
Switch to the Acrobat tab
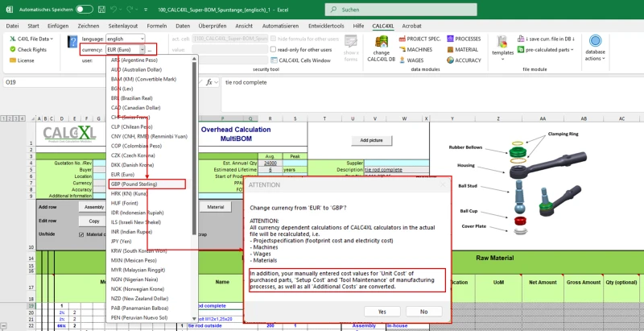[x=411, y=26]
